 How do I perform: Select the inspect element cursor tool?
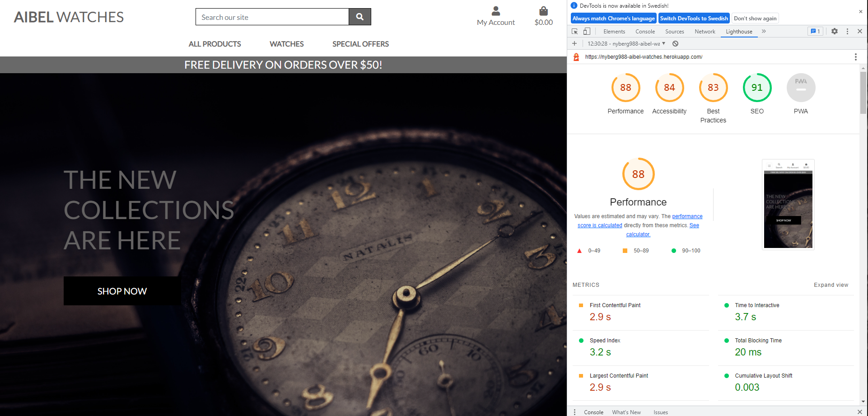(574, 31)
